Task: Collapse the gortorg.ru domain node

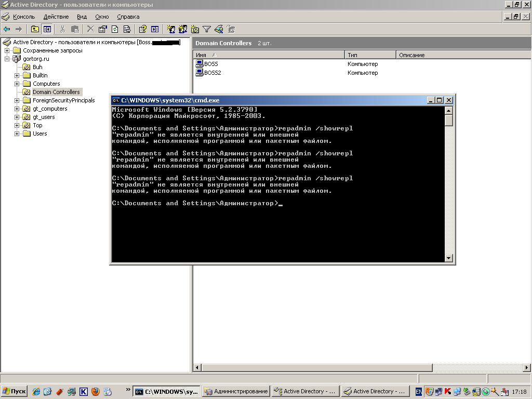Action: tap(7, 59)
